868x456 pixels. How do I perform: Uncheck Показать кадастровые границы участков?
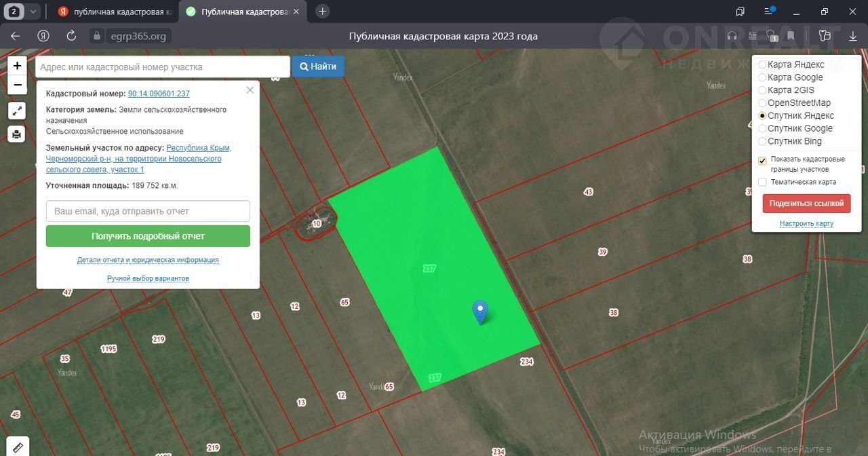762,161
